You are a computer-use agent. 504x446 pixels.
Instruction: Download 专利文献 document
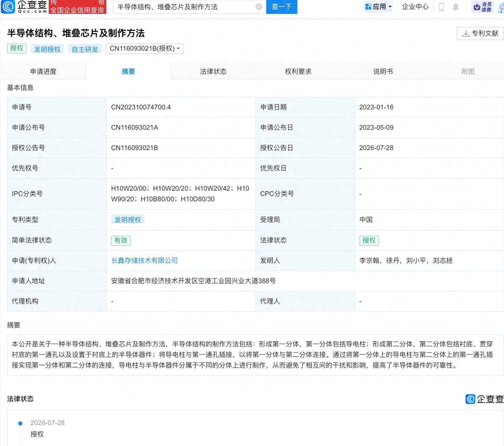(480, 33)
